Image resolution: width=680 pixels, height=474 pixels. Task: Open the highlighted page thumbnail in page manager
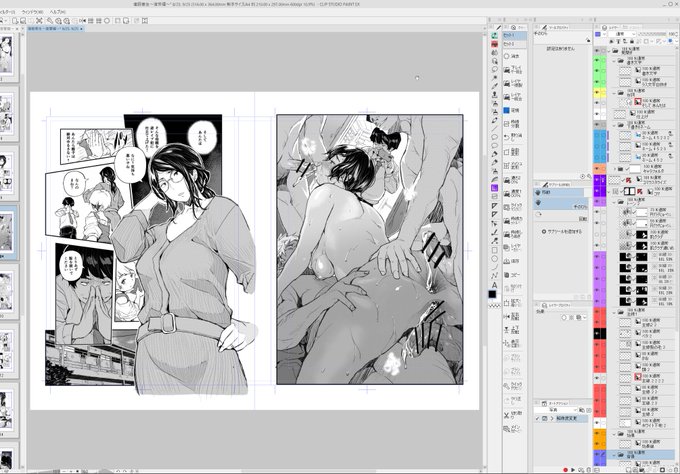(x=8, y=232)
